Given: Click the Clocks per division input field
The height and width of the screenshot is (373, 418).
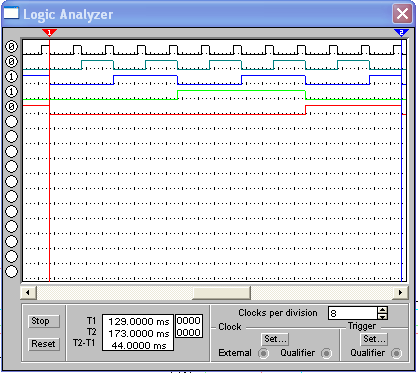Looking at the screenshot, I should point(353,313).
